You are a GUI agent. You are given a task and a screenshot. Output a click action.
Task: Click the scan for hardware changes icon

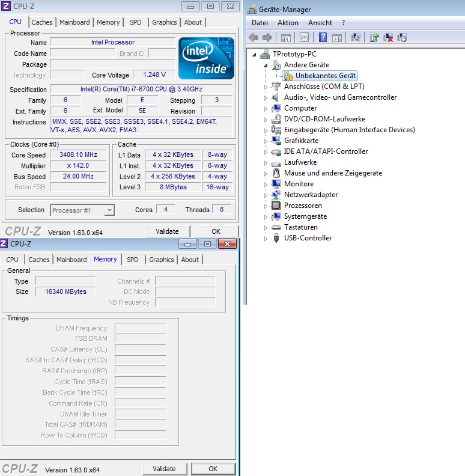[x=356, y=38]
